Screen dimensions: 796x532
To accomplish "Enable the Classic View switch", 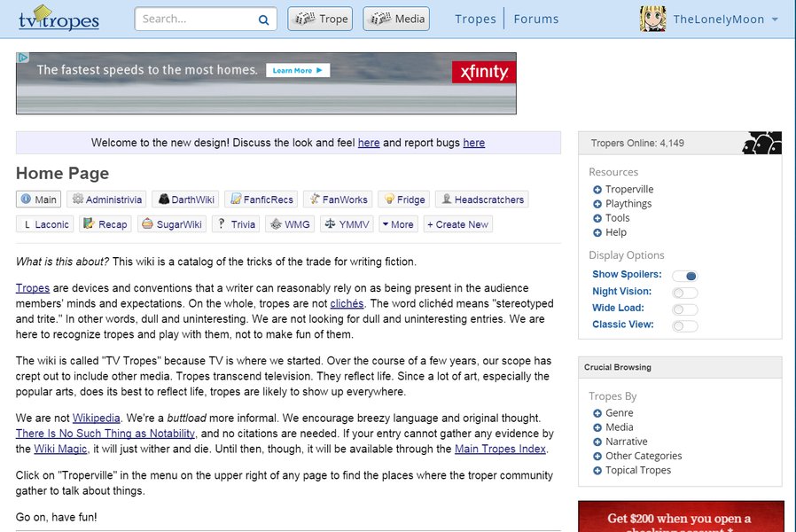I will (x=685, y=326).
